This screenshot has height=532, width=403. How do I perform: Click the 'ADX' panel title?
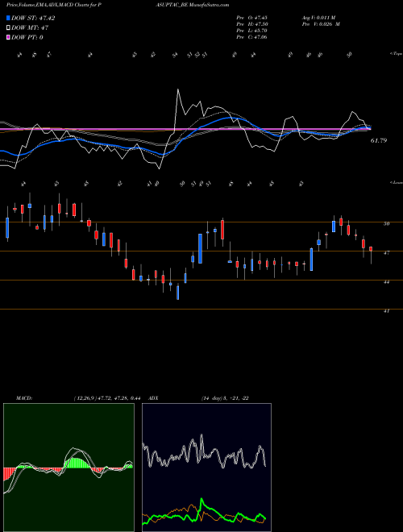pos(153,398)
